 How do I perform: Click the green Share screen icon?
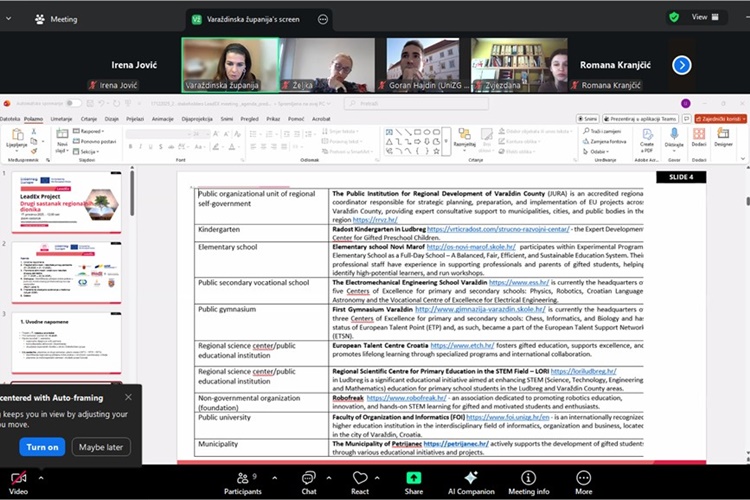point(413,478)
